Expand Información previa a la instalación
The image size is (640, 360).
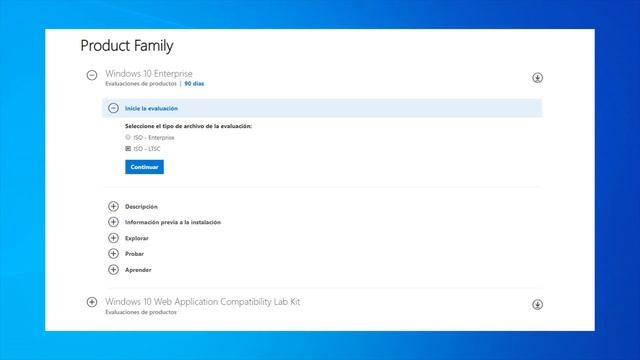[x=113, y=222]
